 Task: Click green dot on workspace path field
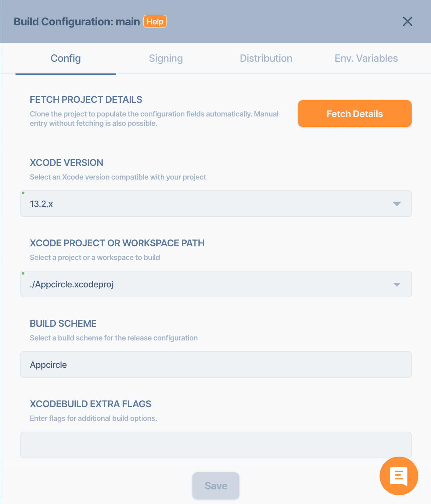point(23,273)
